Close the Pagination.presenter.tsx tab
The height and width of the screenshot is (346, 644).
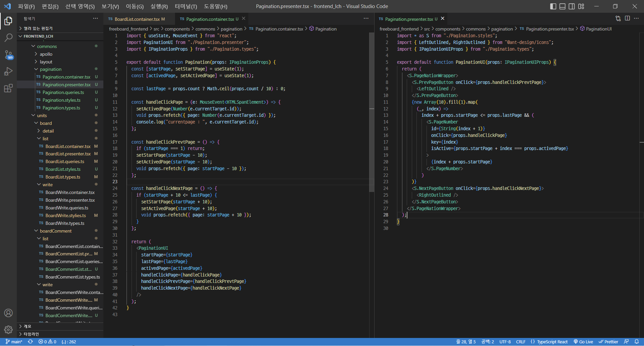point(443,18)
